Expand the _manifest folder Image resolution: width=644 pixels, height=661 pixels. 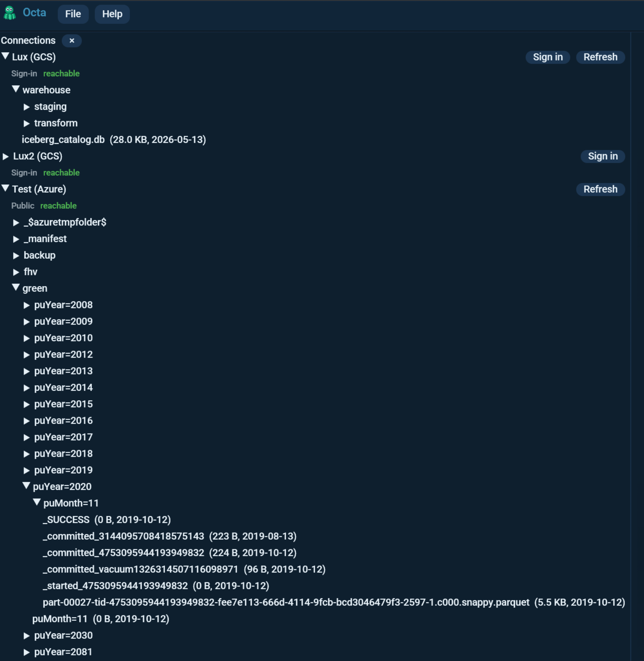tap(16, 239)
